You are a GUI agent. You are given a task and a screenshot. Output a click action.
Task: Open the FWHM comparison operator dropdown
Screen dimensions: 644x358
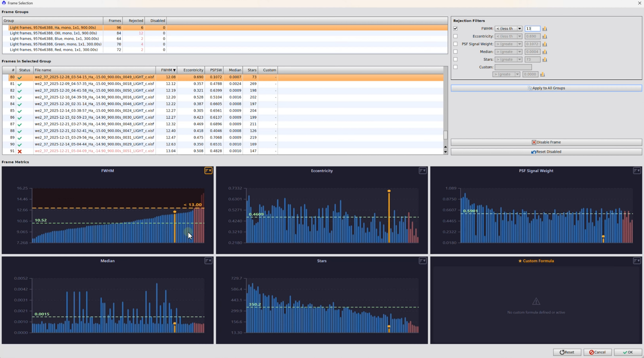pyautogui.click(x=509, y=29)
